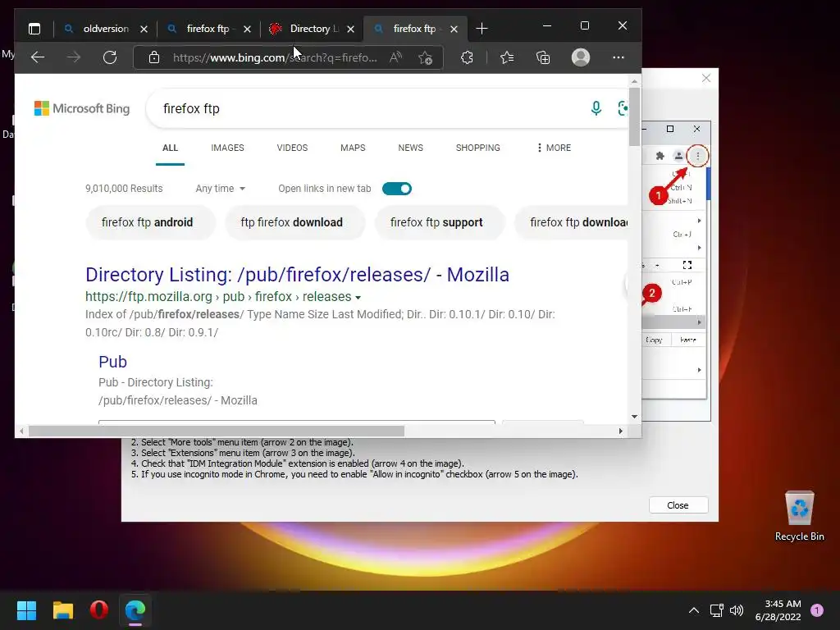Viewport: 840px width, 630px height.
Task: Open the Recycle Bin desktop icon
Action: 799,516
